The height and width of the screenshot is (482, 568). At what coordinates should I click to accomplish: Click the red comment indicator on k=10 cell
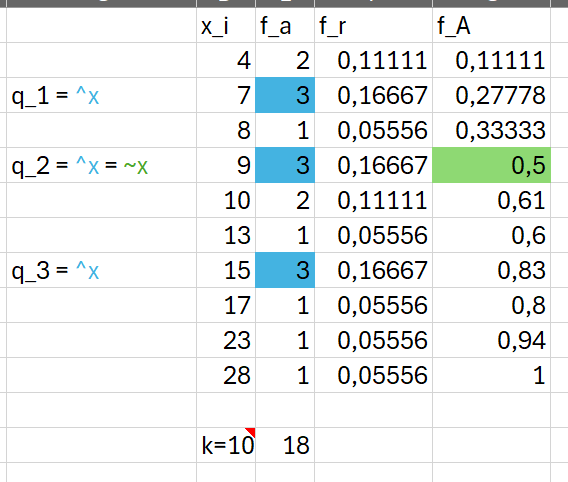[x=251, y=432]
